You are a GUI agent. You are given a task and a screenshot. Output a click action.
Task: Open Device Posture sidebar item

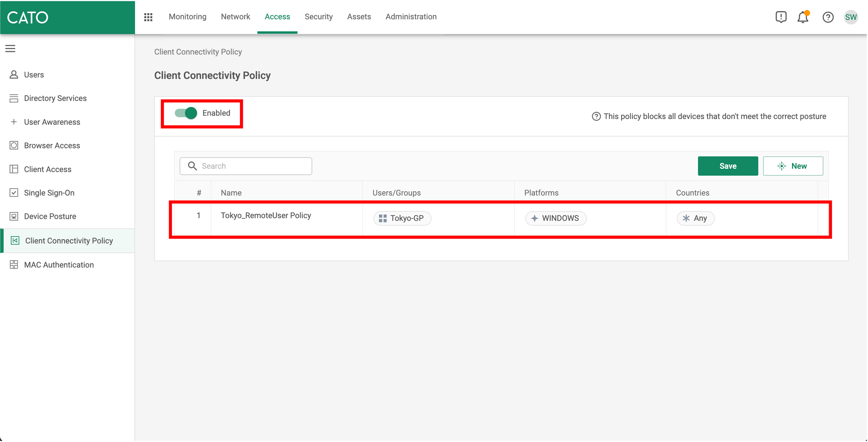67,216
